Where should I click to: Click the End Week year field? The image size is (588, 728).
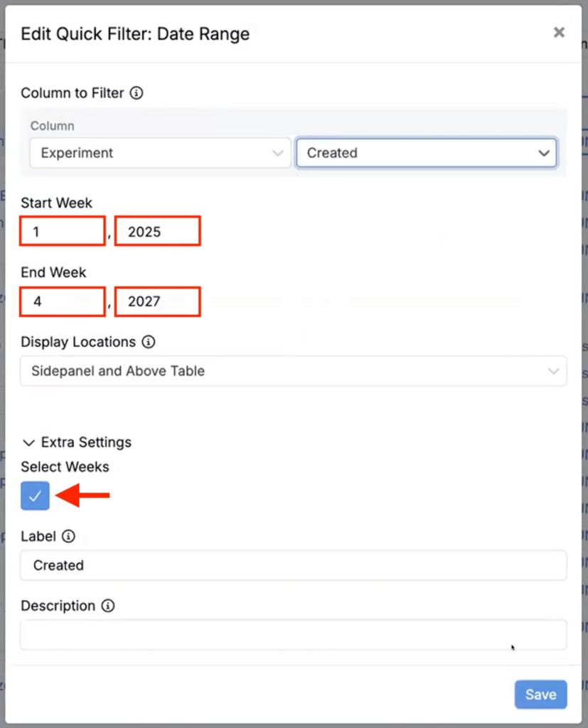pyautogui.click(x=157, y=301)
